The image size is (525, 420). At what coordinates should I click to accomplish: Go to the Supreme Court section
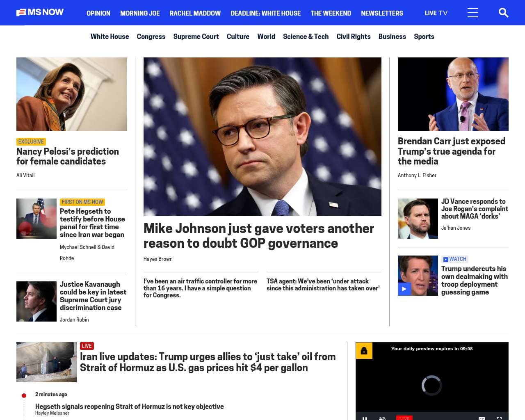pyautogui.click(x=196, y=37)
